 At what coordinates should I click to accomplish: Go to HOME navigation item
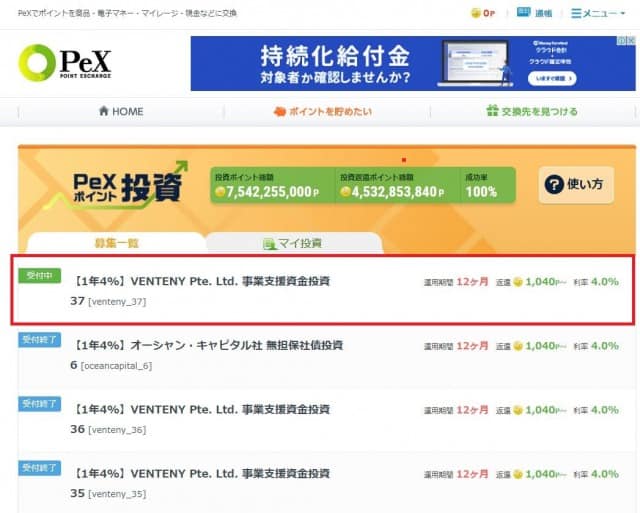[121, 111]
